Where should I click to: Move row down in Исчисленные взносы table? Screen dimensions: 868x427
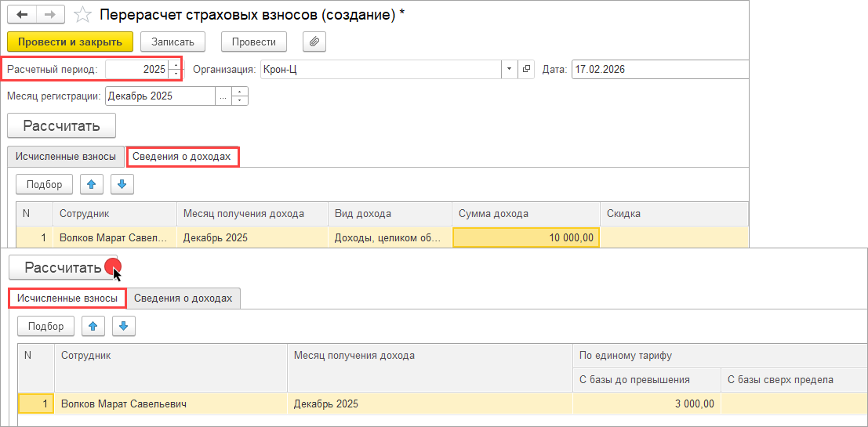point(124,325)
